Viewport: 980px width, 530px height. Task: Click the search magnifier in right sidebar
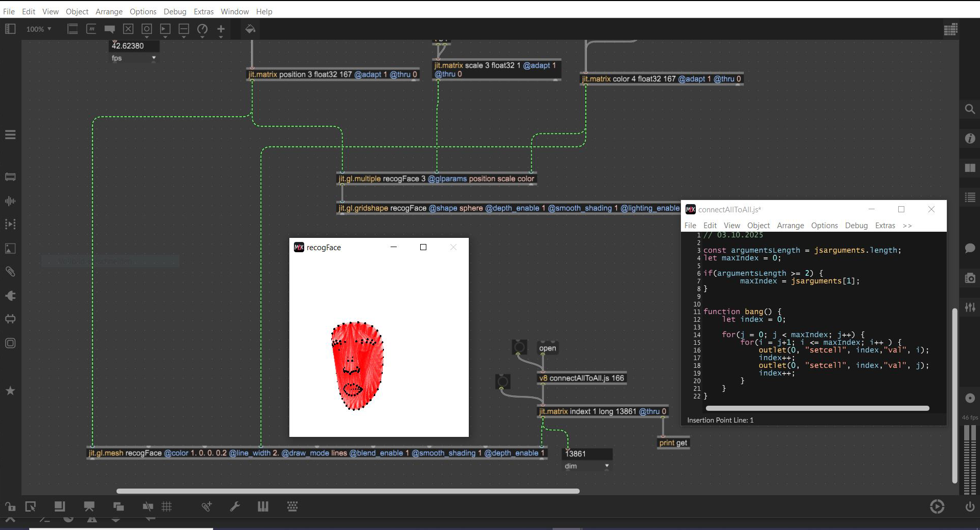click(970, 109)
